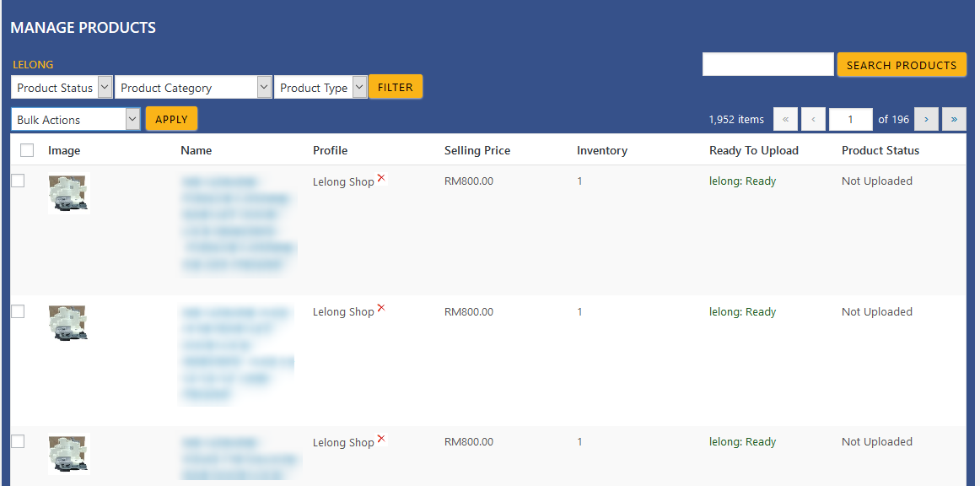Click the Profile column header
This screenshot has width=980, height=486.
[330, 150]
